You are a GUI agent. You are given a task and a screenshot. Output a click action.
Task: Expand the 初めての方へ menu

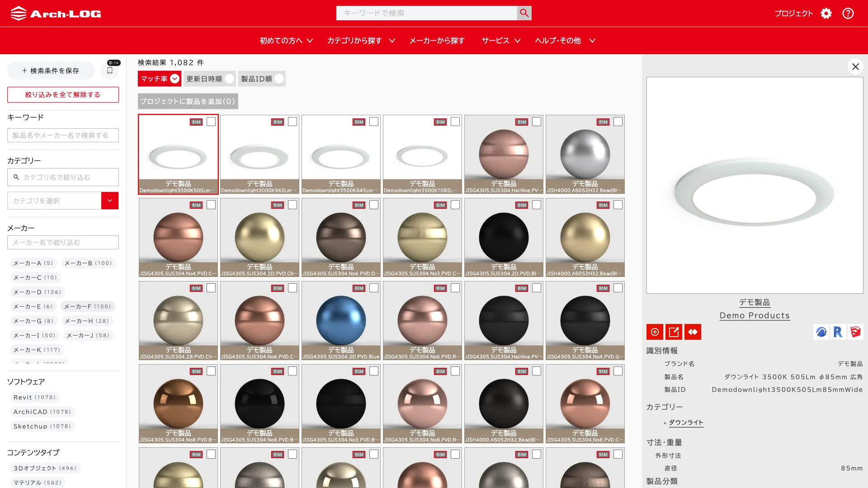coord(286,41)
